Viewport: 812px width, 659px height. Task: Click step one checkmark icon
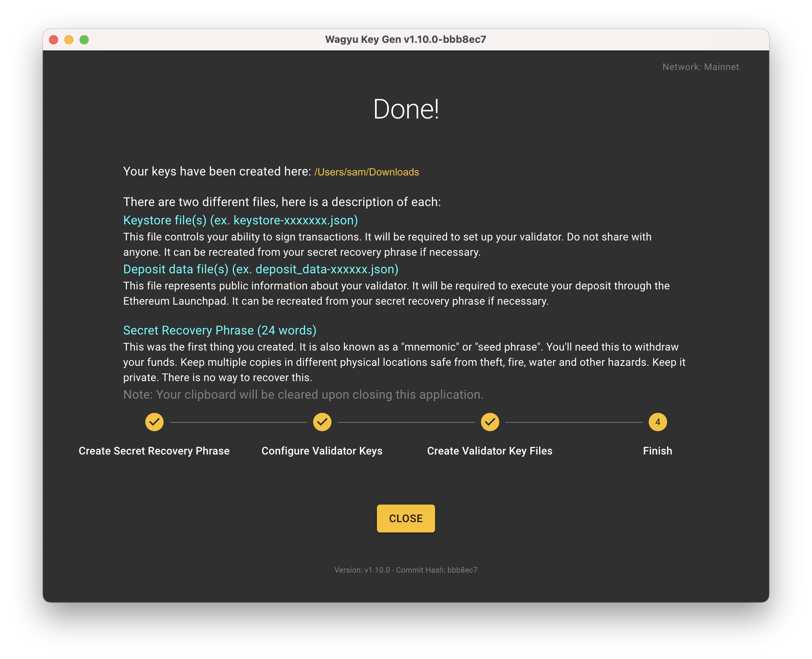[154, 422]
